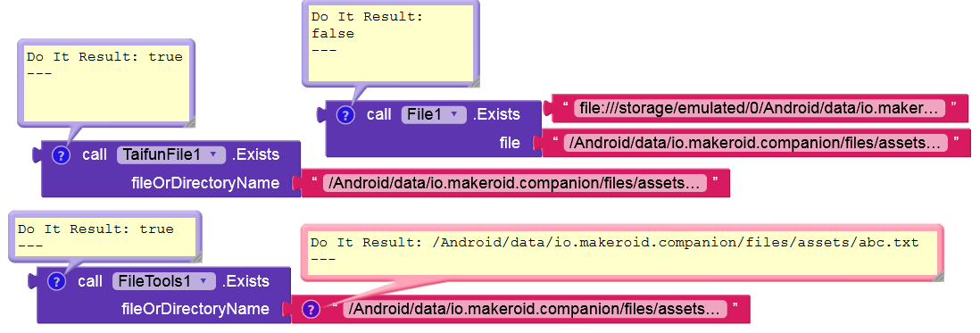Edit the TaifunFile1 fileOrDirectoryName text field
This screenshot has height=333, width=980.
coord(515,183)
